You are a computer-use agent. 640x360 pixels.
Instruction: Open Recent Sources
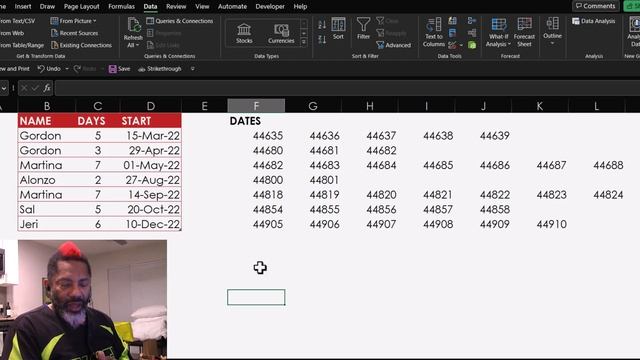pos(74,33)
